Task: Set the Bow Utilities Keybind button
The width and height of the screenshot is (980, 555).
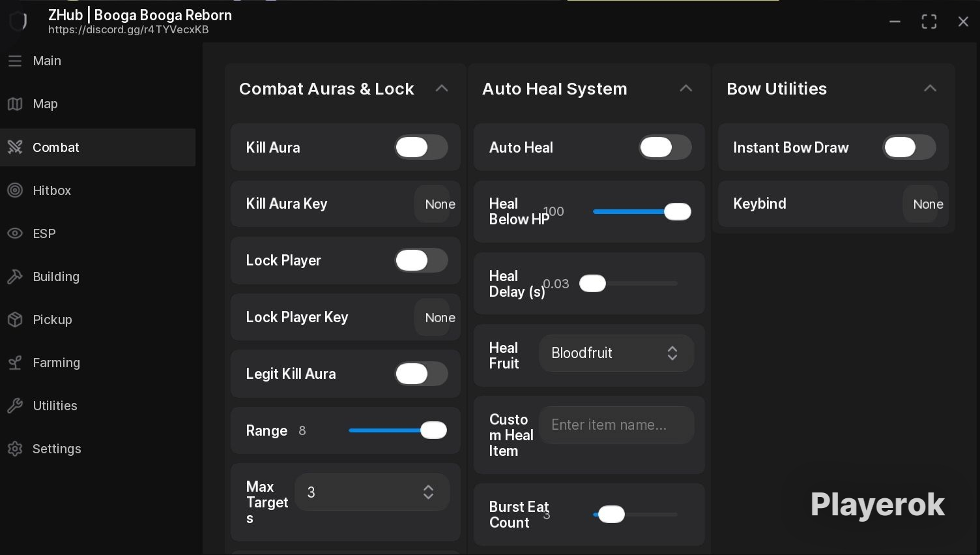Action: (920, 204)
